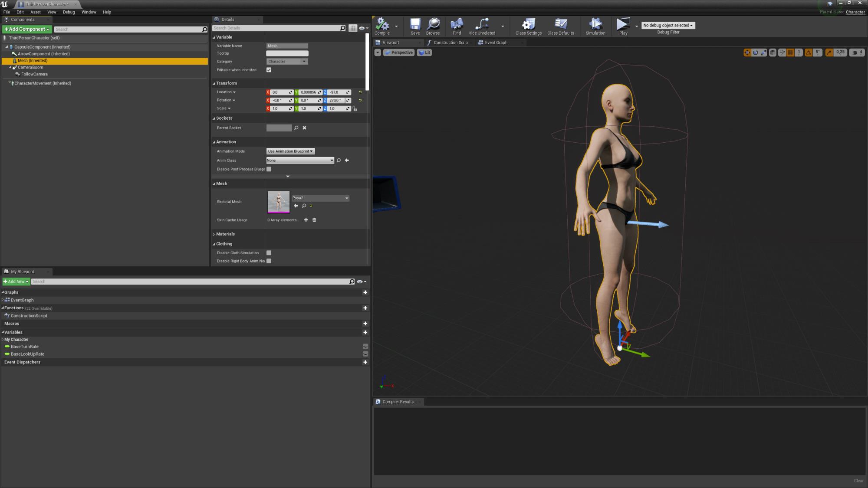
Task: Browse to asset in Content Browser
Action: click(433, 26)
